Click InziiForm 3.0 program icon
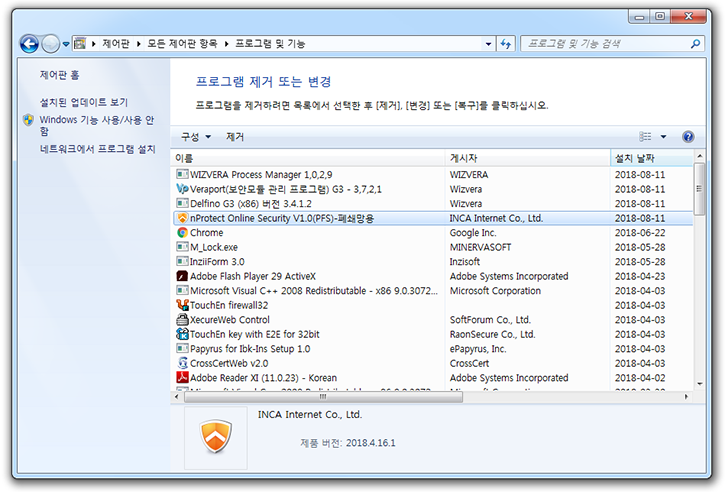This screenshot has height=492, width=725. tap(182, 261)
